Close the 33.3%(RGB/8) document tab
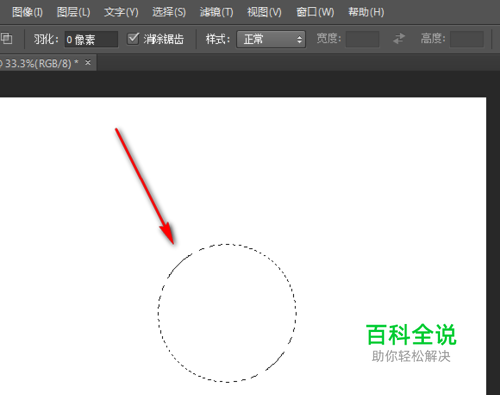 [88, 62]
